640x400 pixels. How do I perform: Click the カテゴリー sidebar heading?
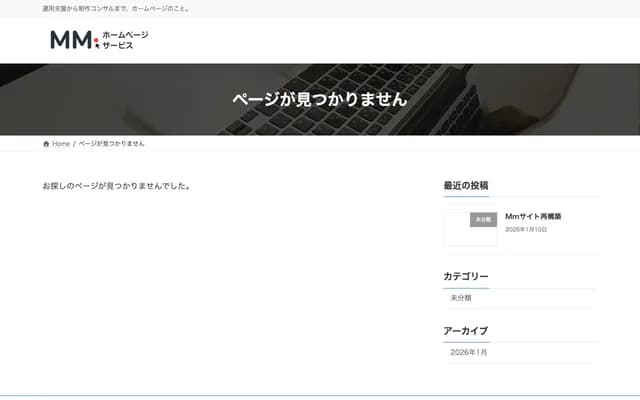pos(466,276)
